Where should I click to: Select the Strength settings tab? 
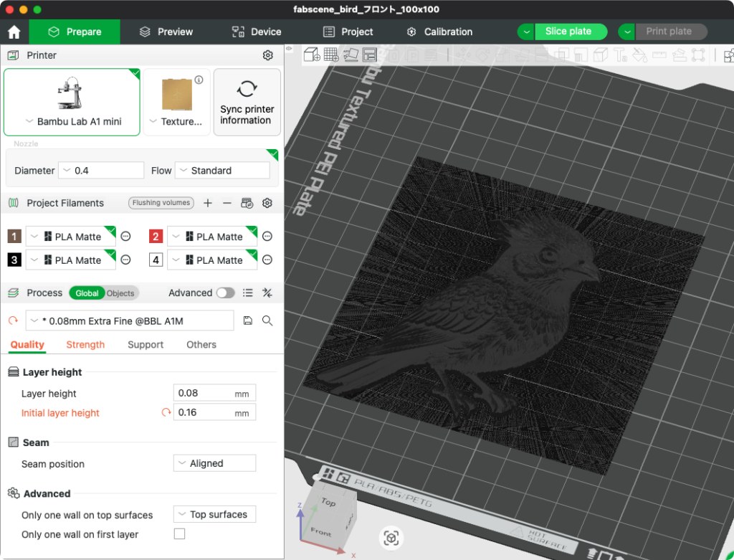(85, 345)
